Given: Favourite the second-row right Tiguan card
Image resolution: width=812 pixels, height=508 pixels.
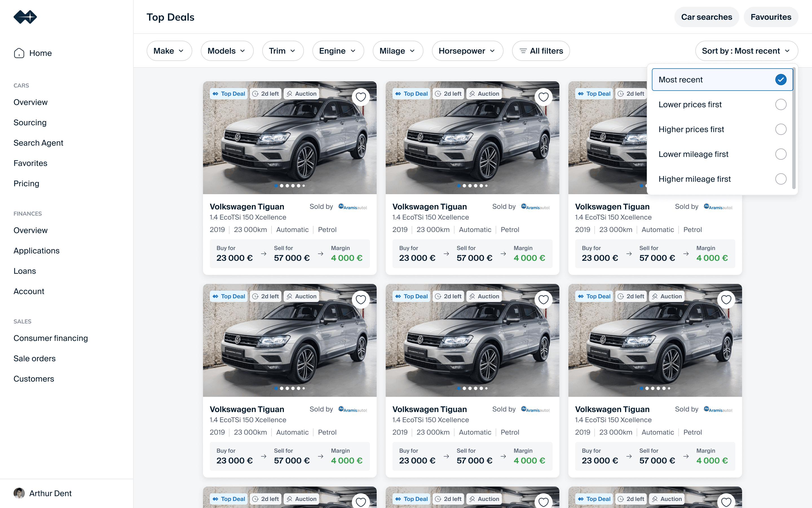Looking at the screenshot, I should click(x=726, y=300).
